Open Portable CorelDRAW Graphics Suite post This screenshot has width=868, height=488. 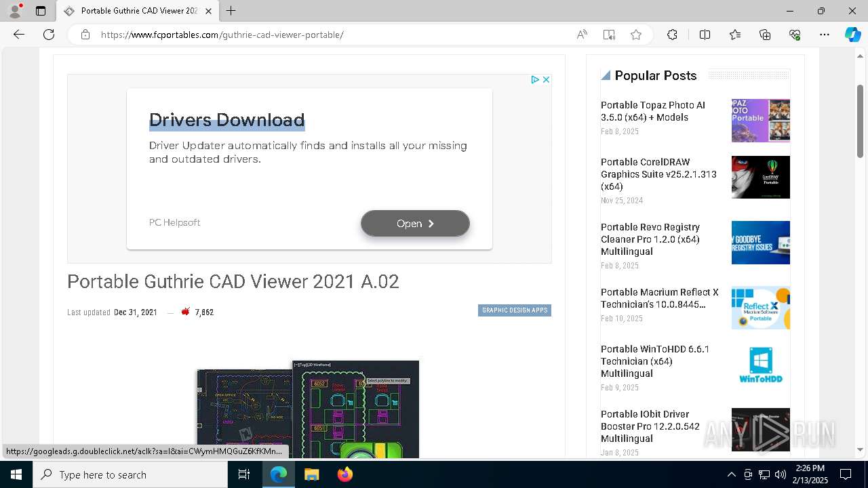click(x=658, y=174)
